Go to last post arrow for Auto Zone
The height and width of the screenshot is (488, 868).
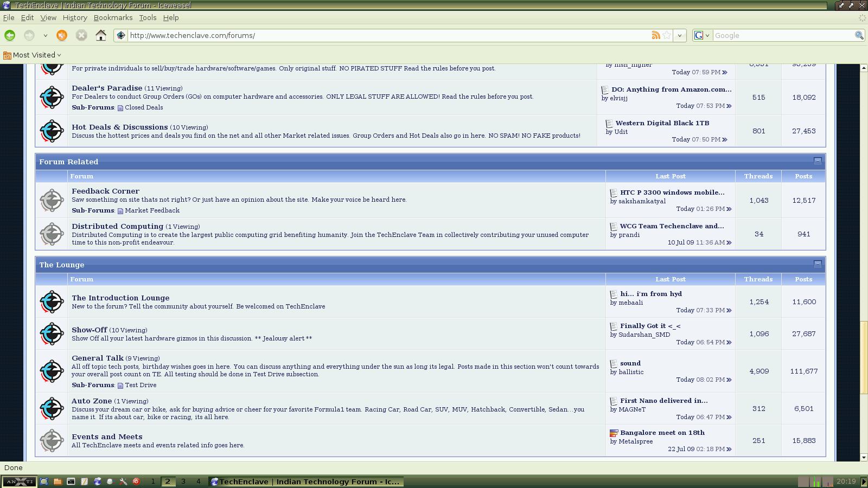point(729,418)
